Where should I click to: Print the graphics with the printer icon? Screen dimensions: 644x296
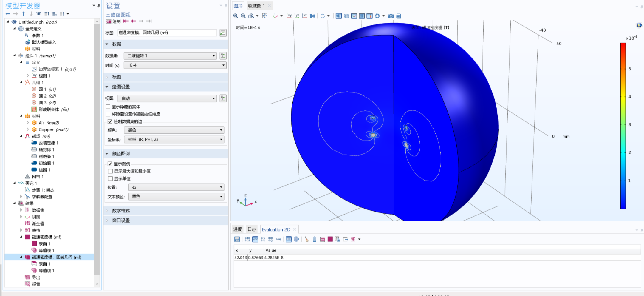[x=399, y=16]
